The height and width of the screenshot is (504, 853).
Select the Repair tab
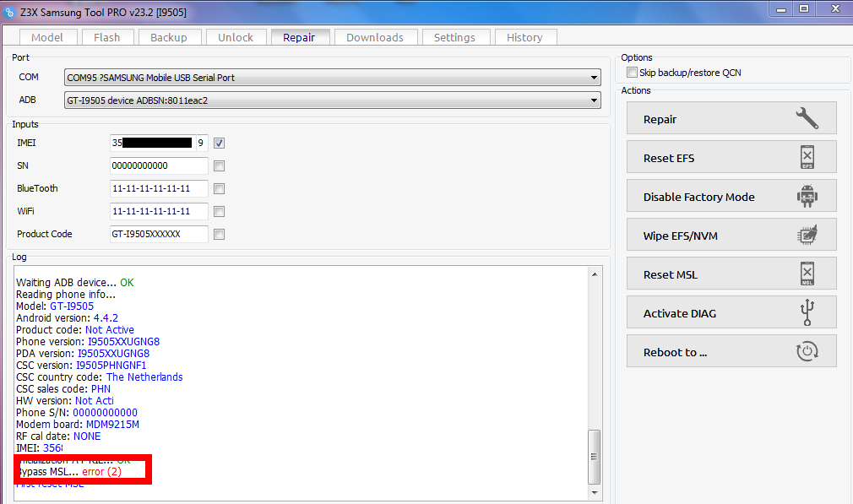point(299,37)
